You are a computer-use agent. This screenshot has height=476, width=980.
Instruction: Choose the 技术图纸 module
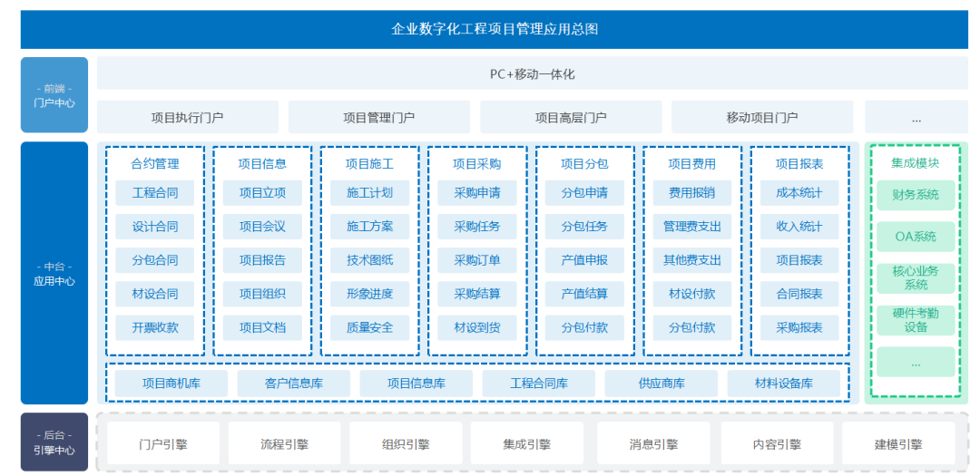370,260
